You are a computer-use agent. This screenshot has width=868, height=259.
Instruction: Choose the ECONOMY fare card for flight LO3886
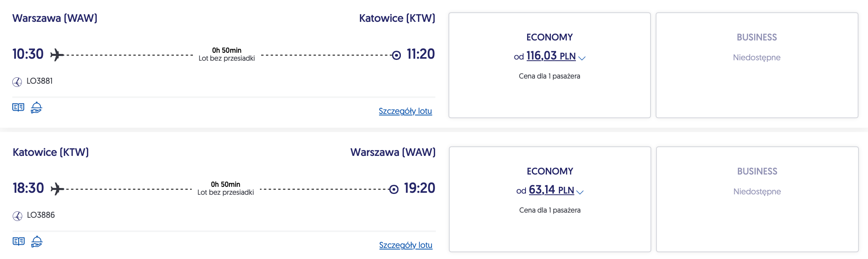click(550, 229)
